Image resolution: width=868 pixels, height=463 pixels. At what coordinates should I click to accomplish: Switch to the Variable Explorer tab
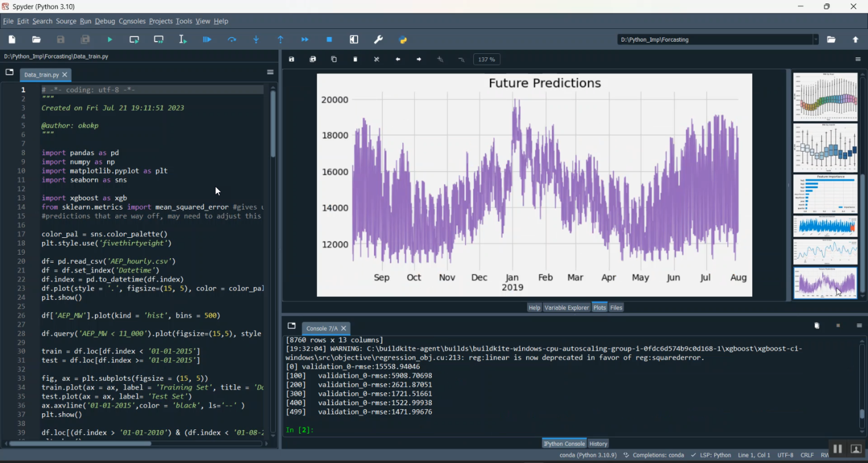click(567, 307)
